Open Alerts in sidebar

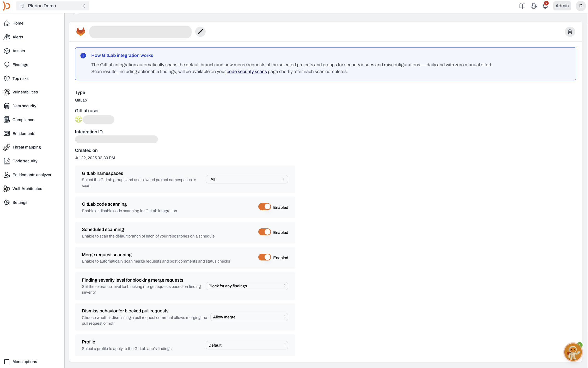point(18,37)
